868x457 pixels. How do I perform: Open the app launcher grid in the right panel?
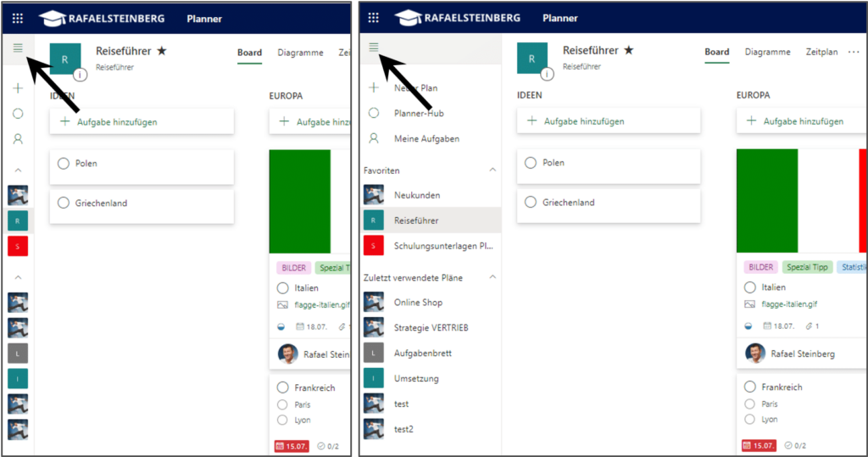tap(374, 18)
